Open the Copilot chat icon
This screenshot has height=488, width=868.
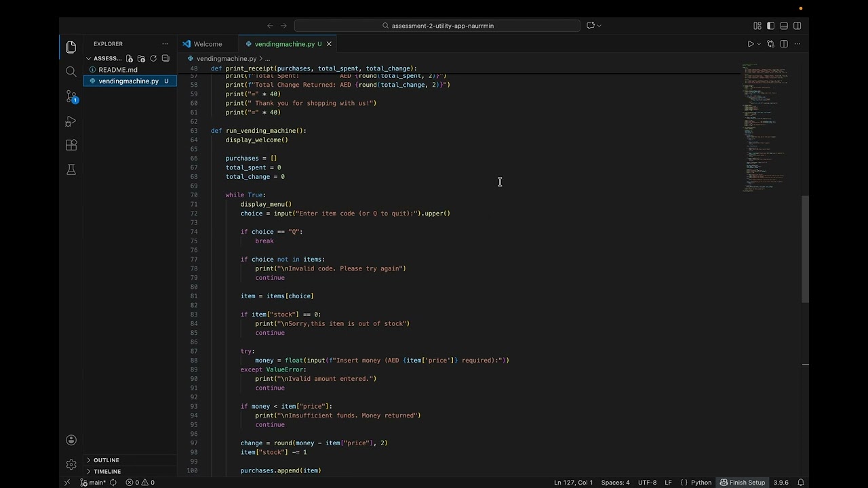[591, 26]
